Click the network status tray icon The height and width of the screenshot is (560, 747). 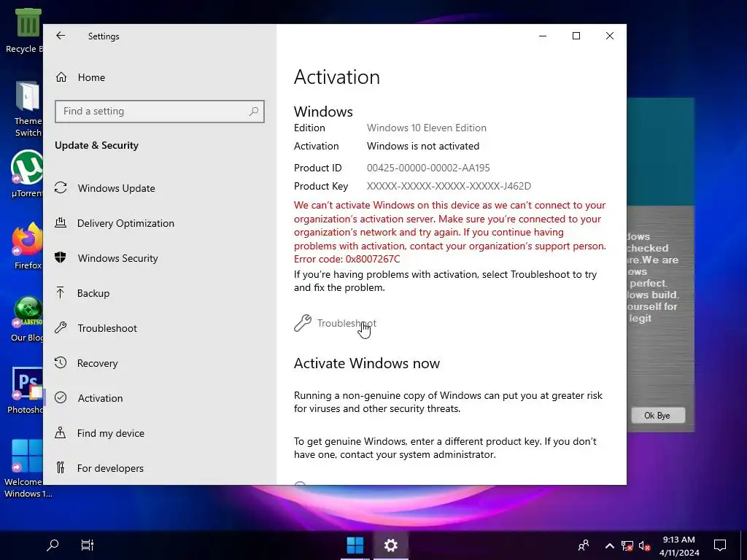(x=627, y=545)
